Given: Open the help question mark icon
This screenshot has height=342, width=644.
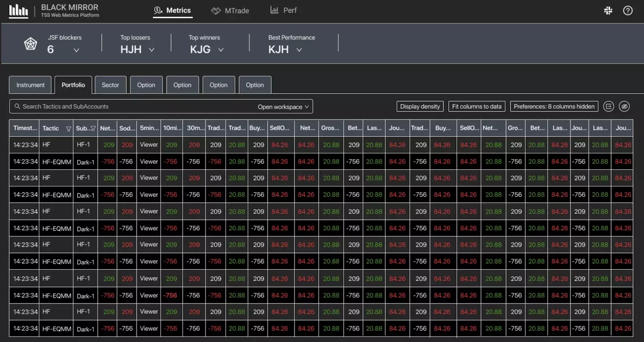Looking at the screenshot, I should click(627, 11).
